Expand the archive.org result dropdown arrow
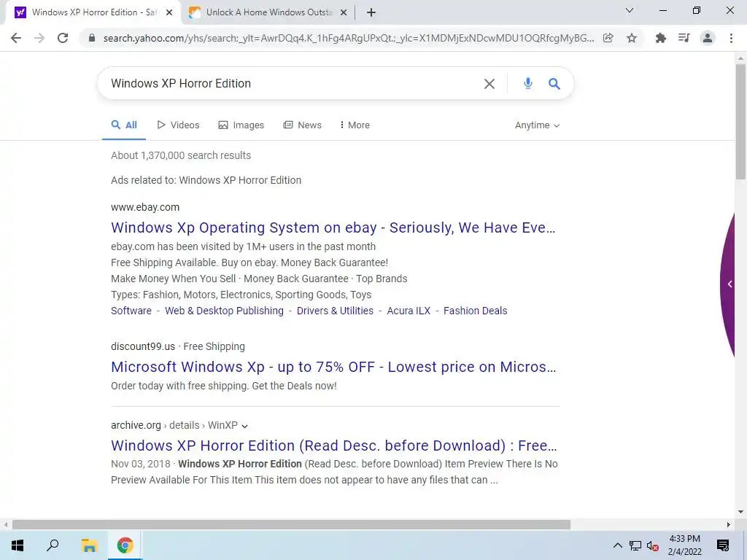747x560 pixels. (x=245, y=426)
